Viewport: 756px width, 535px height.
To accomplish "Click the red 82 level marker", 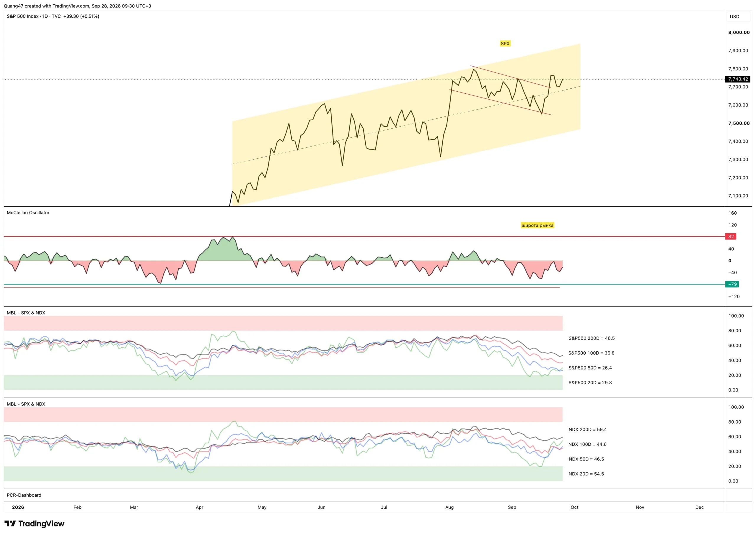I will (x=731, y=236).
